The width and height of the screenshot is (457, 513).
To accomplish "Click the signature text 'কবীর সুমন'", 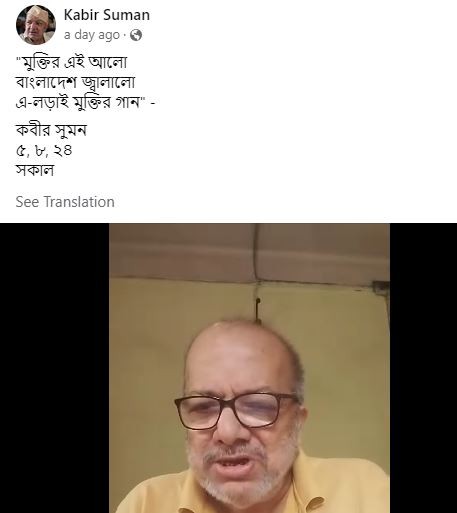I will coord(51,130).
